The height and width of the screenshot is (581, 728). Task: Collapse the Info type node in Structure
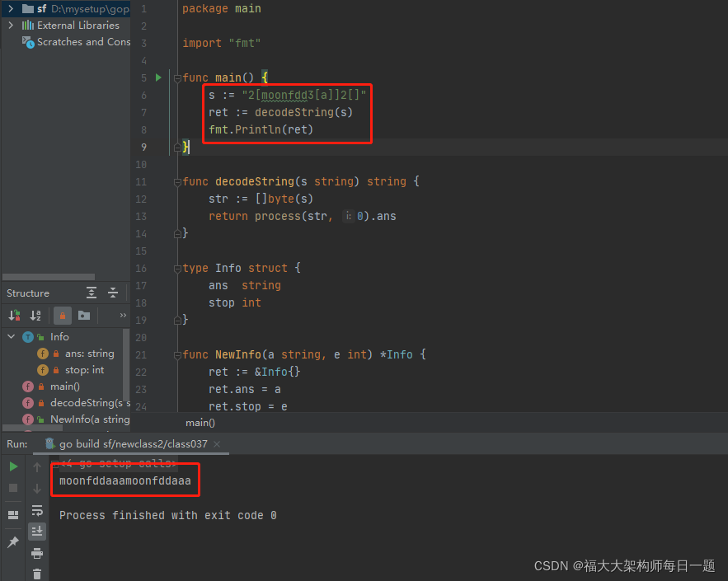click(12, 336)
